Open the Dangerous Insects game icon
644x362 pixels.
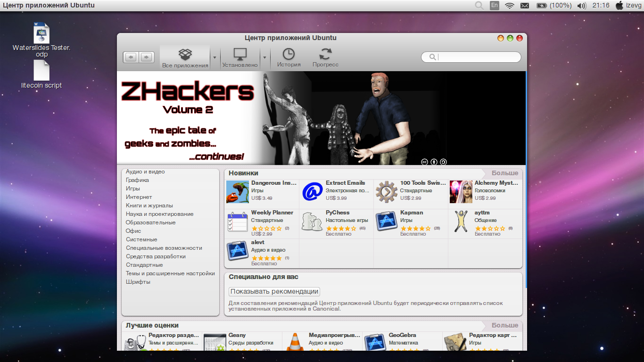[x=238, y=192]
